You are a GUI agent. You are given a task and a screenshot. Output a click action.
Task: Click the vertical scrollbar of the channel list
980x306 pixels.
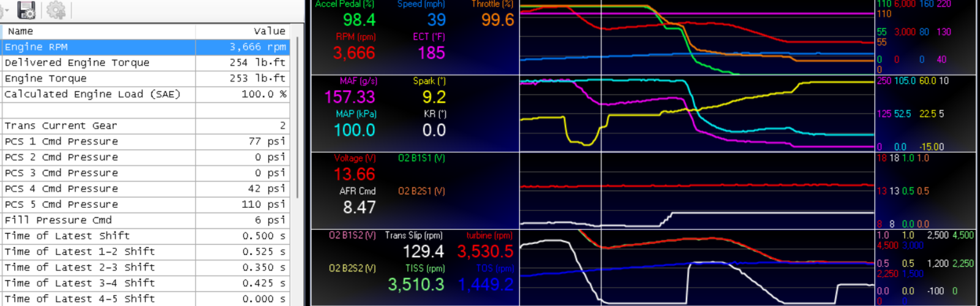click(297, 117)
